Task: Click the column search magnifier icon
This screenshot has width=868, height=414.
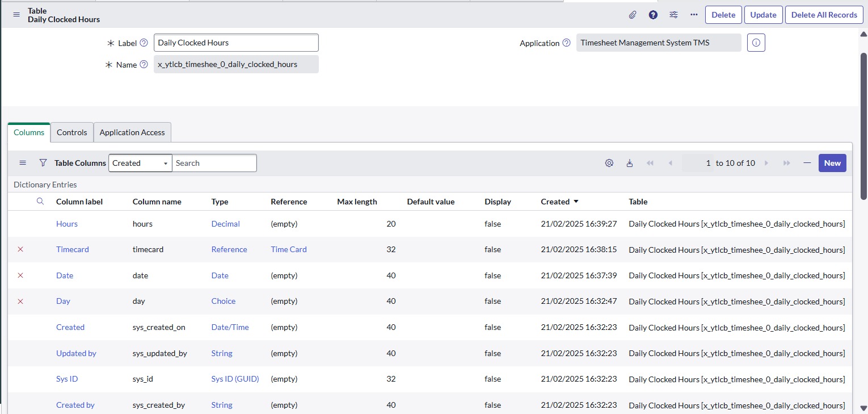Action: point(40,202)
